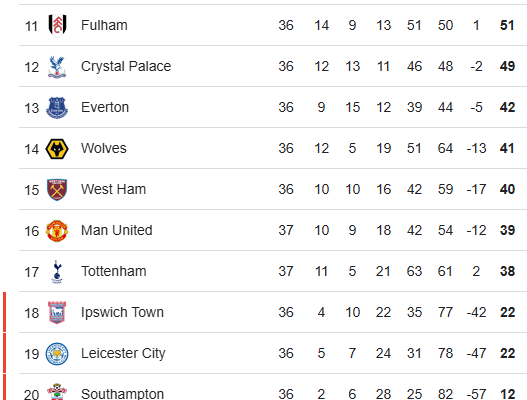Click the Fulham club crest
The width and height of the screenshot is (527, 400).
[x=57, y=25]
